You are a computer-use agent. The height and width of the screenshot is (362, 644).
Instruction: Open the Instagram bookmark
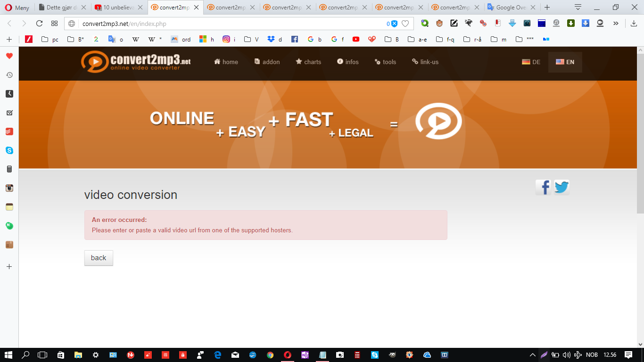pyautogui.click(x=229, y=40)
